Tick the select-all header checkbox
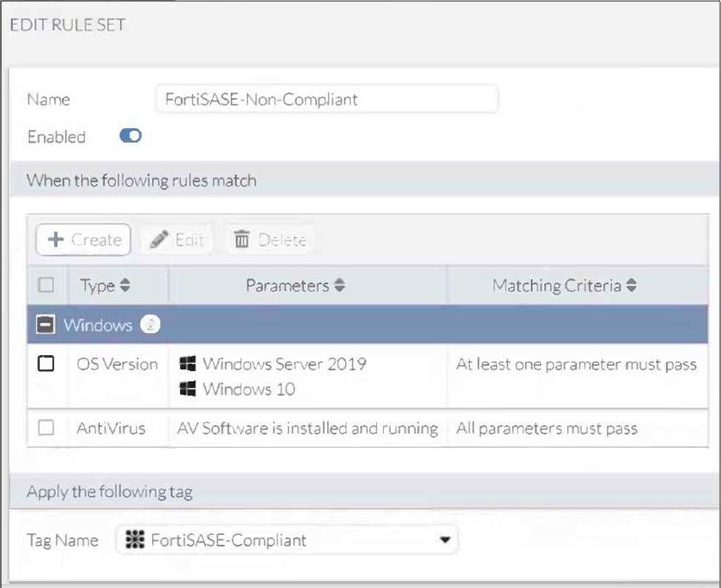This screenshot has width=721, height=588. click(x=46, y=285)
